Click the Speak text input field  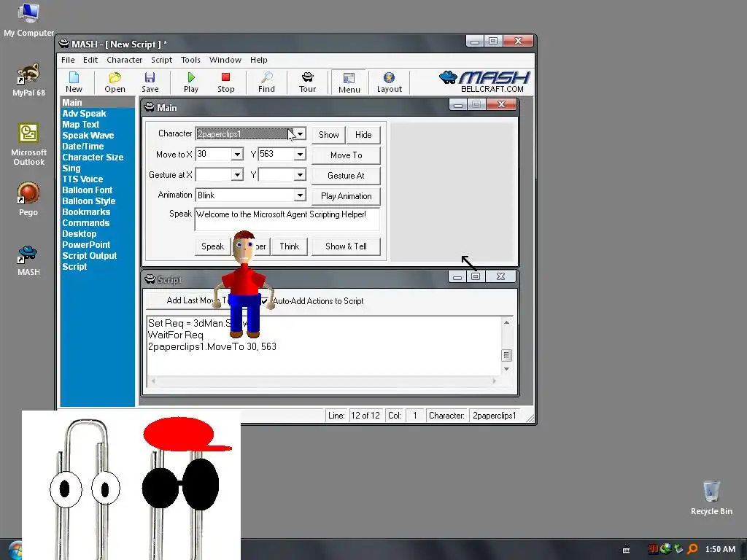pos(287,219)
